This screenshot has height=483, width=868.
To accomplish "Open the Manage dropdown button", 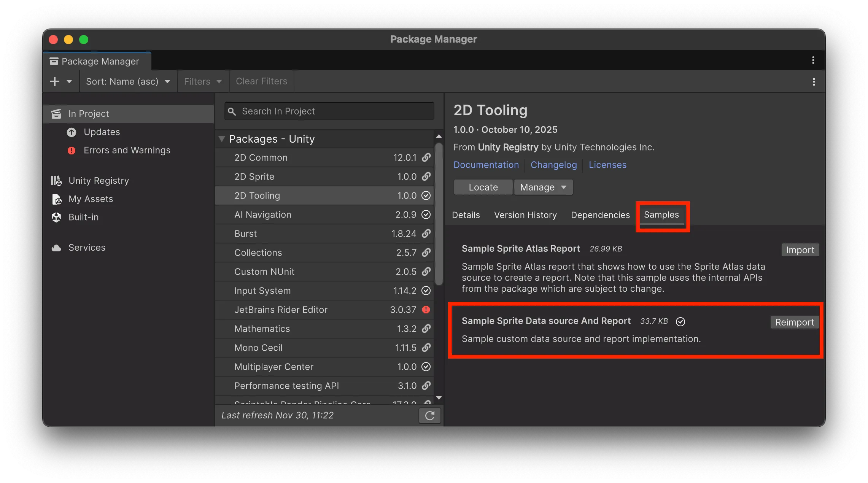I will [543, 187].
